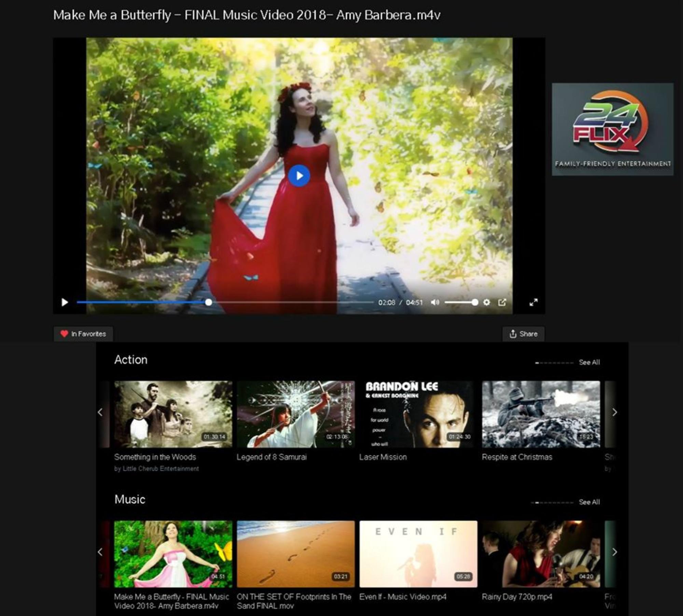Viewport: 683px width, 616px height.
Task: Click the video progress bar track
Action: [x=290, y=303]
